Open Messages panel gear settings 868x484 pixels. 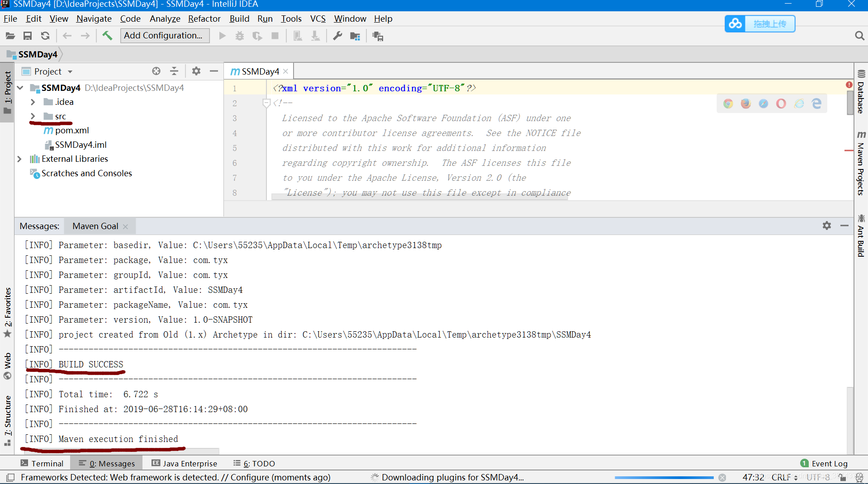point(827,226)
